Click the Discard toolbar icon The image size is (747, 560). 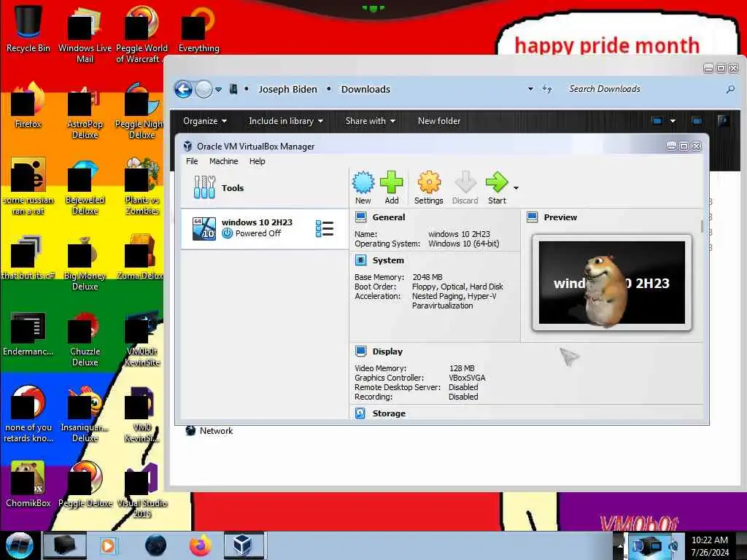pyautogui.click(x=465, y=187)
